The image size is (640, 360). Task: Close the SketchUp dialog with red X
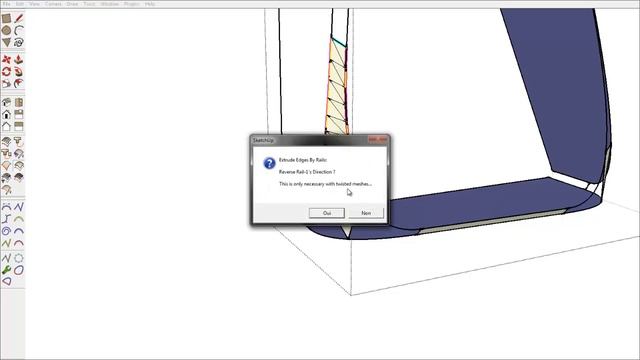pyautogui.click(x=378, y=140)
